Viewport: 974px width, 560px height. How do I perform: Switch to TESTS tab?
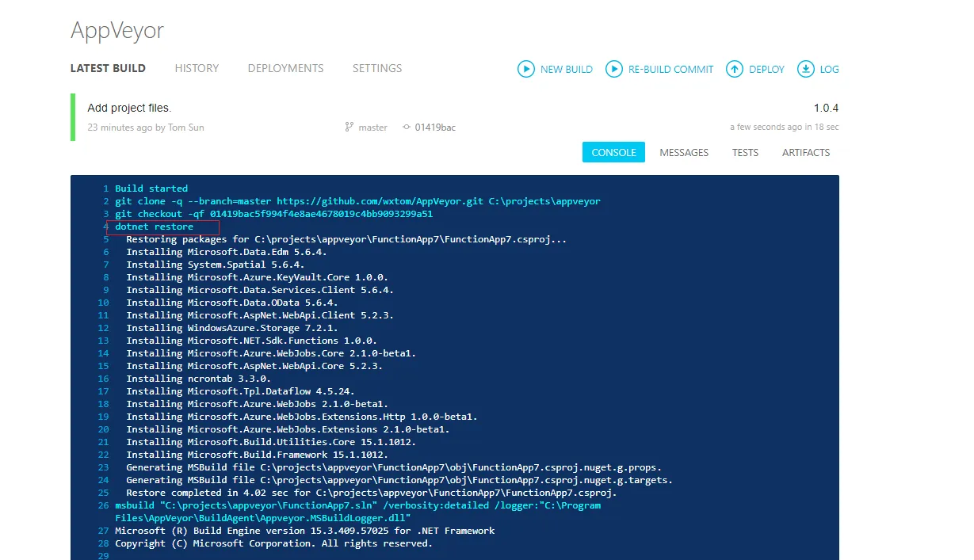745,152
